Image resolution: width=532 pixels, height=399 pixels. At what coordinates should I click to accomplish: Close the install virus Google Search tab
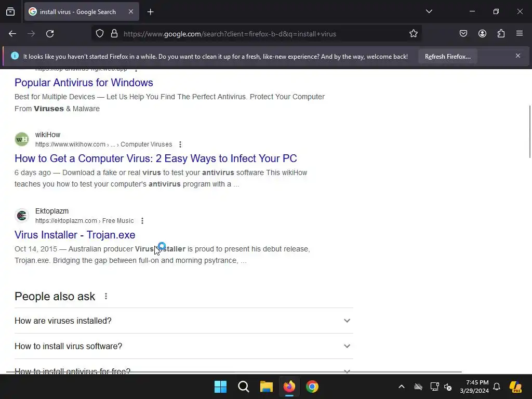131,11
